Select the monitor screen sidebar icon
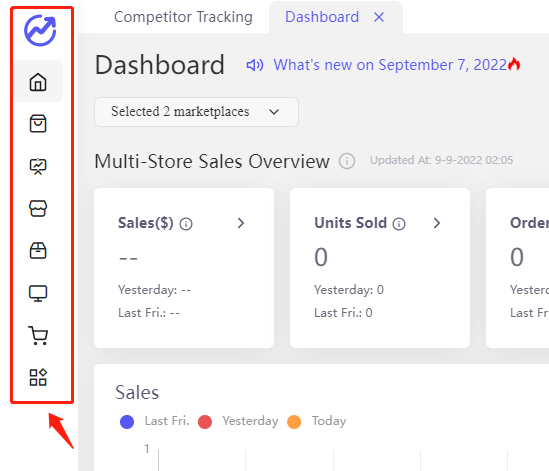The width and height of the screenshot is (549, 471). [x=38, y=293]
